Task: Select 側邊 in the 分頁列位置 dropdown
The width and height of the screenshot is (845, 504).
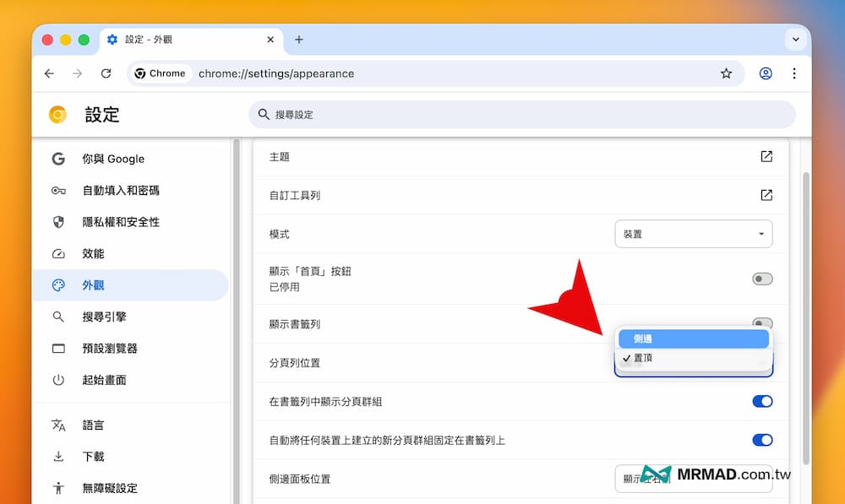Action: 693,338
